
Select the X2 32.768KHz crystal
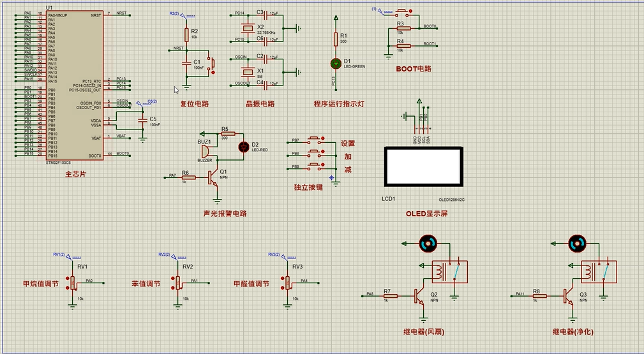pyautogui.click(x=248, y=28)
